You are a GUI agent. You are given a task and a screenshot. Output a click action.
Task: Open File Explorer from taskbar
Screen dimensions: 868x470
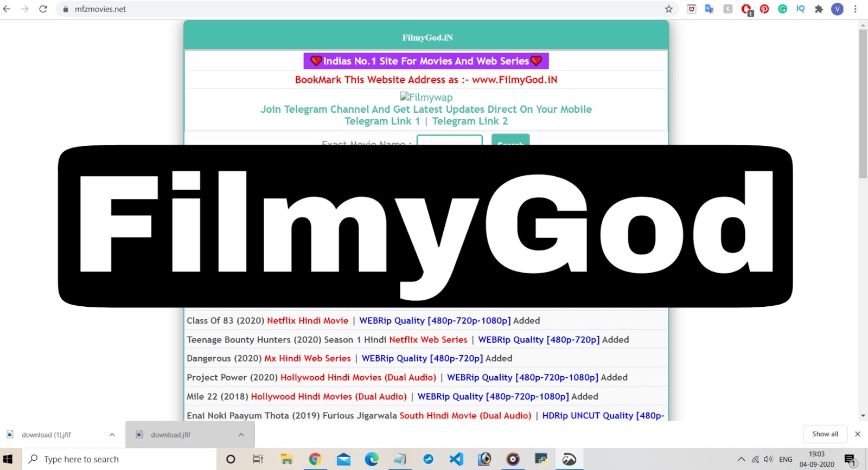[x=286, y=459]
